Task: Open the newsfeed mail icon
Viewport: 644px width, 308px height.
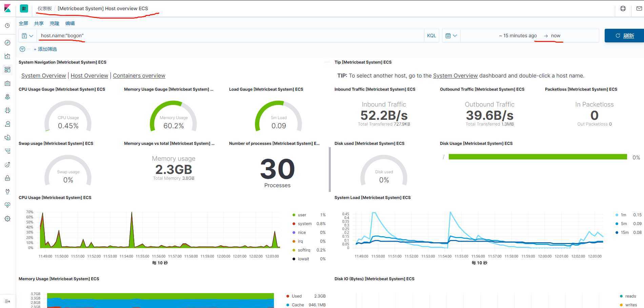Action: point(639,8)
